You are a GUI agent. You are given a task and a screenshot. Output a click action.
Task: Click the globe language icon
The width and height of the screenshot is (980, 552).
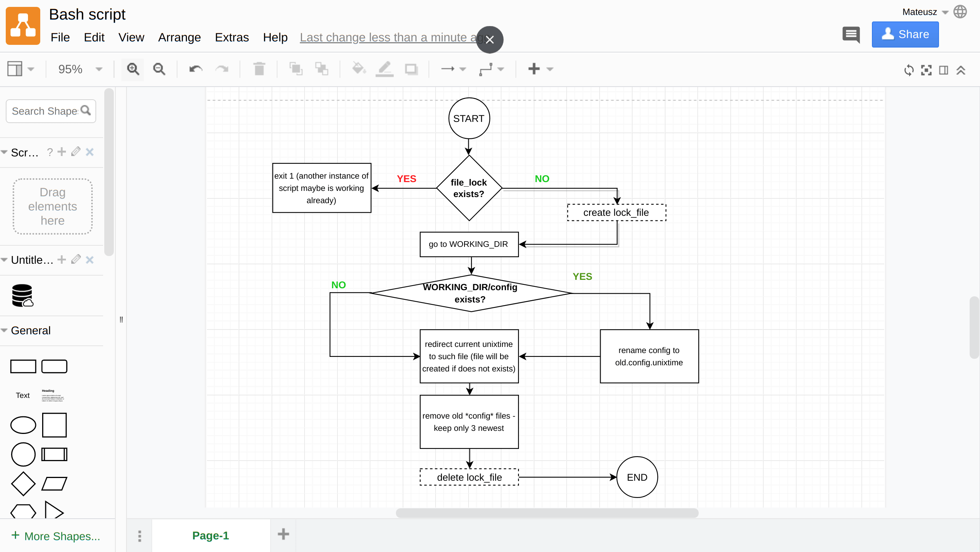960,12
